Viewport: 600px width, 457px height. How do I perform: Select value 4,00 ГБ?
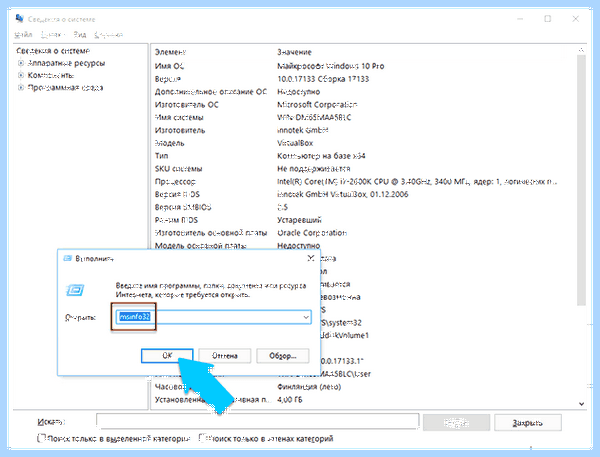tap(289, 400)
